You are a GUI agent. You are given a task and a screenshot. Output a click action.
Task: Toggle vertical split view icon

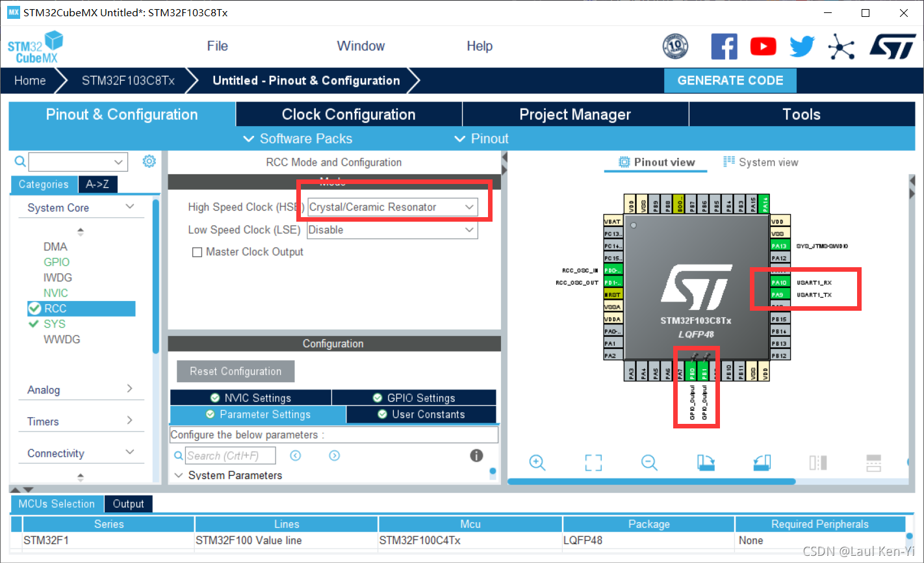click(818, 462)
